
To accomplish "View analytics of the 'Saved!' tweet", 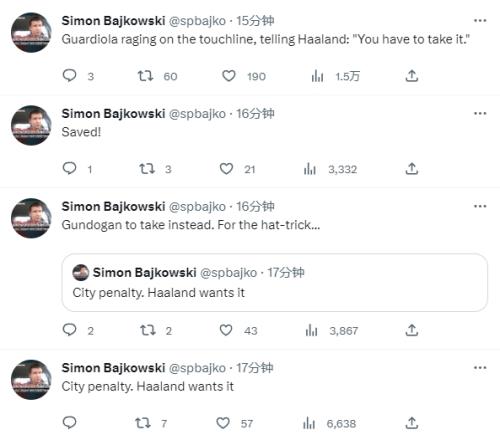I will pyautogui.click(x=310, y=169).
